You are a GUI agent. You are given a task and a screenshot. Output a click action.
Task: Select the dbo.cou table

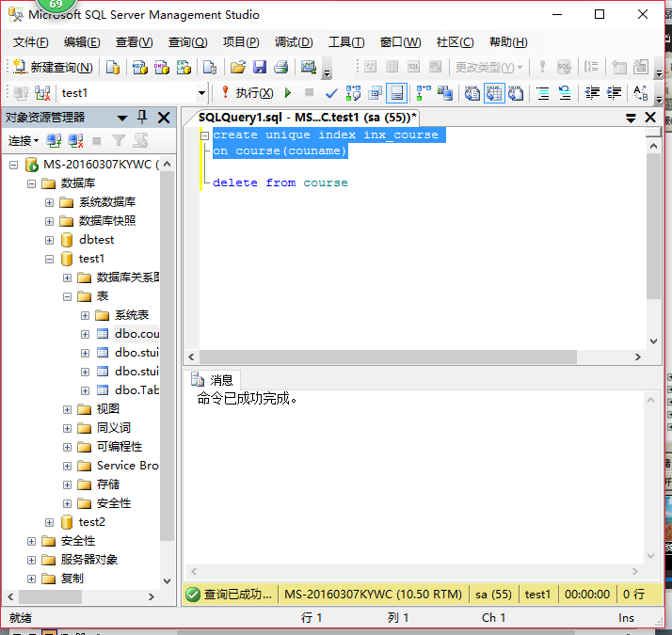pyautogui.click(x=136, y=334)
